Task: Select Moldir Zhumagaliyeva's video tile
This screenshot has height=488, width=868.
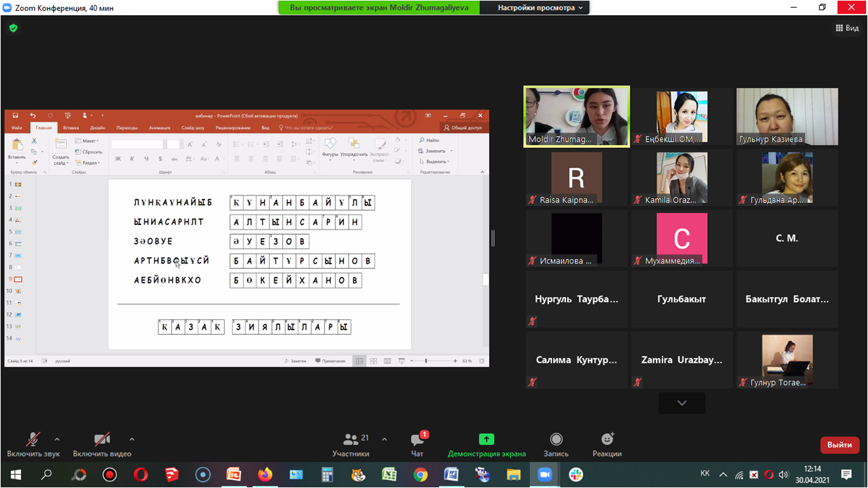Action: [576, 117]
